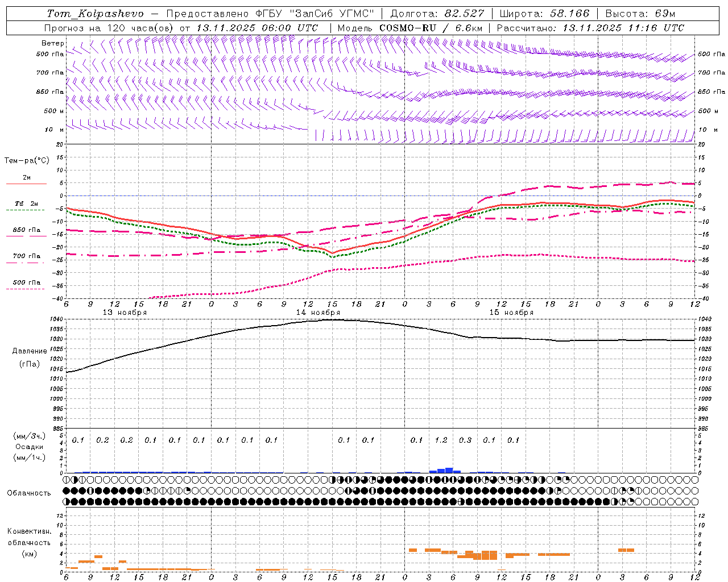The image size is (728, 582).
Task: Select the latitude value 58.166
Action: tap(569, 14)
